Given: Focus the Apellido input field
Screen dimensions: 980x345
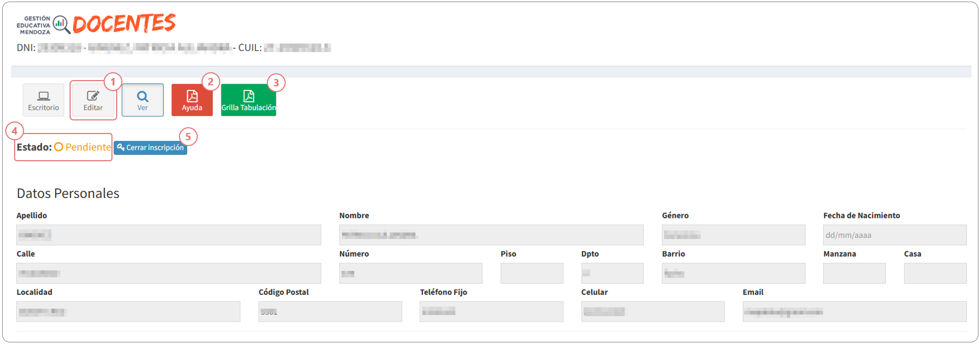Looking at the screenshot, I should (x=168, y=235).
